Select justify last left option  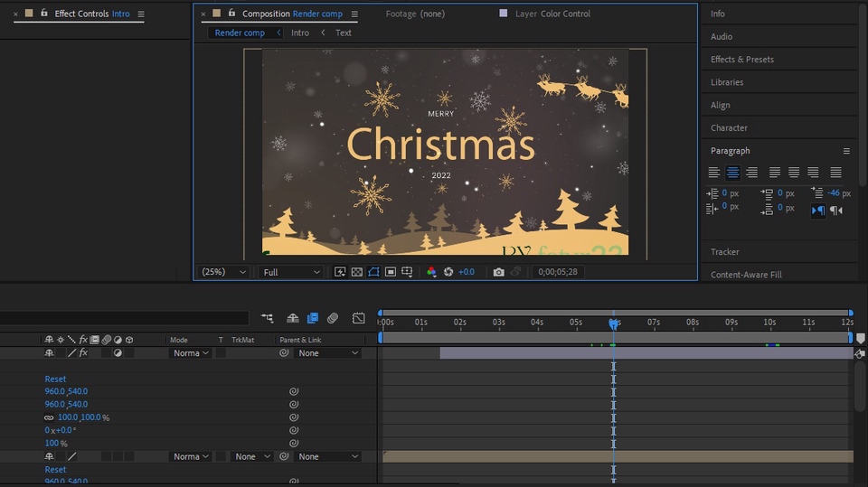775,173
